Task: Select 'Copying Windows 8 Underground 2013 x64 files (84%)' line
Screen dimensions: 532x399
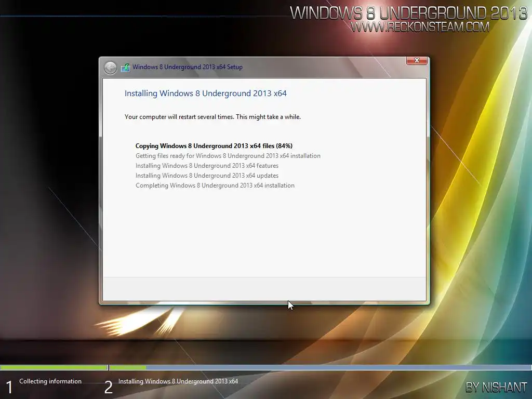Action: point(214,146)
